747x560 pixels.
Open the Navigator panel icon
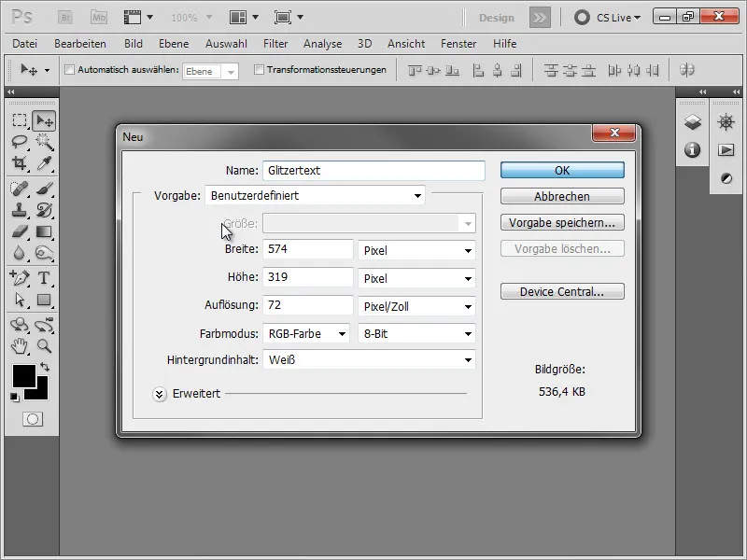tap(726, 122)
